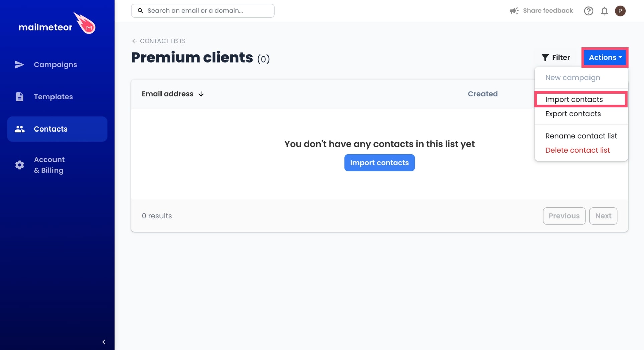Open the Actions dropdown
Screen dimensions: 644x350
point(605,57)
